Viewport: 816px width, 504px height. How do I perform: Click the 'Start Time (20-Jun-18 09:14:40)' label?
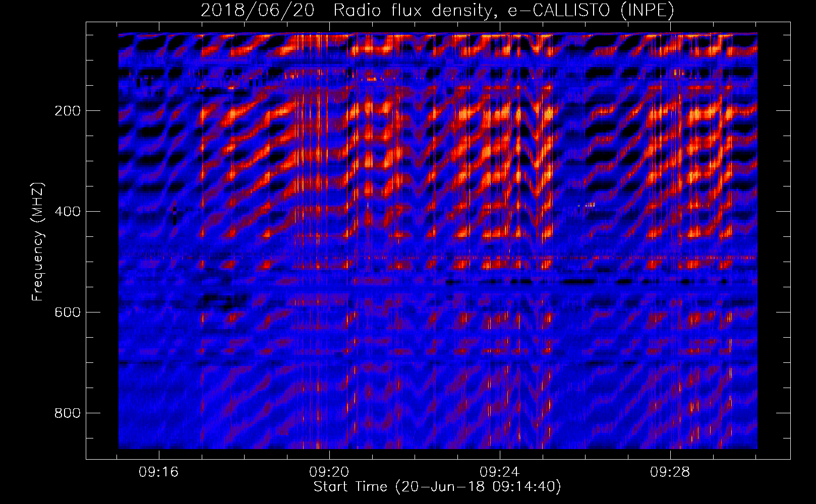point(437,487)
